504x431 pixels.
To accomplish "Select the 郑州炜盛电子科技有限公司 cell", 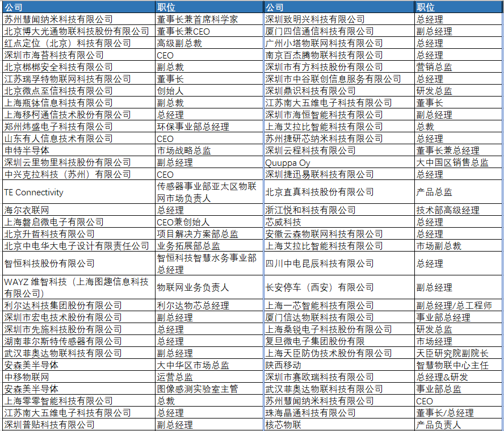I will click(78, 127).
